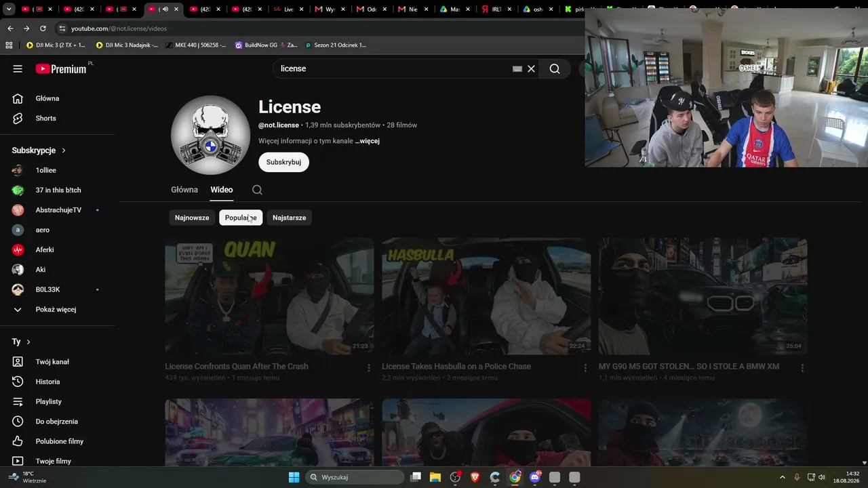Click the YouTube Premium logo
This screenshot has height=488, width=868.
tap(61, 68)
